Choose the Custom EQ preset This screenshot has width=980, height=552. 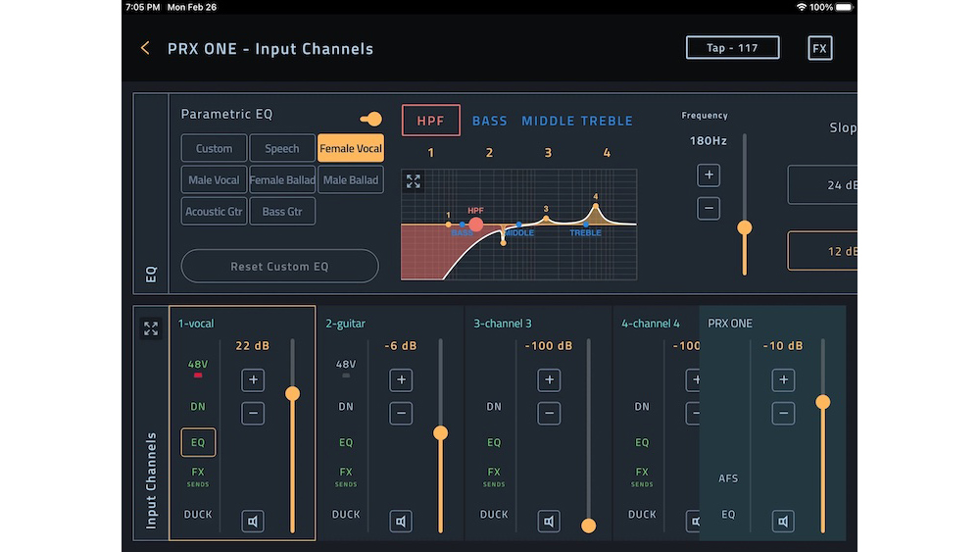(x=214, y=148)
